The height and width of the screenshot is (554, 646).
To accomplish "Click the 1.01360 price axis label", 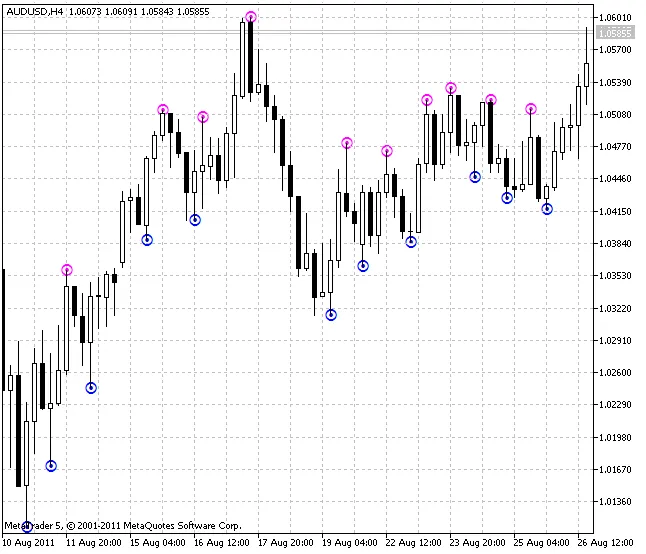I will pyautogui.click(x=613, y=502).
